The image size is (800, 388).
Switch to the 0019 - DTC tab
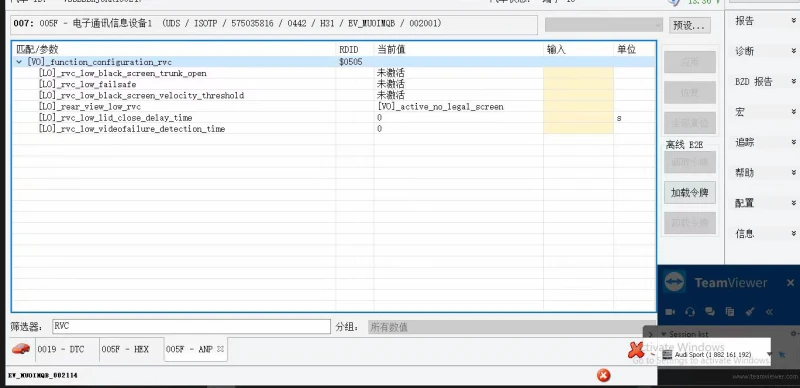61,349
